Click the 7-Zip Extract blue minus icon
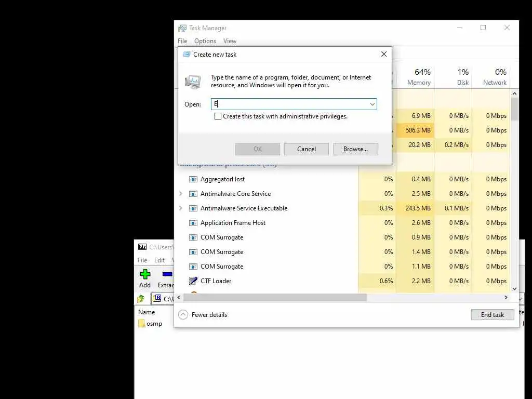 [x=167, y=274]
